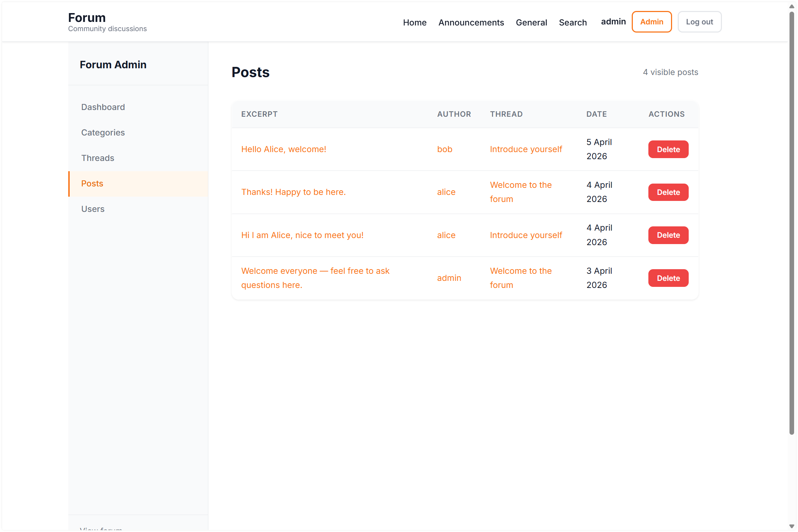Open the Admin panel via header button

pos(651,22)
